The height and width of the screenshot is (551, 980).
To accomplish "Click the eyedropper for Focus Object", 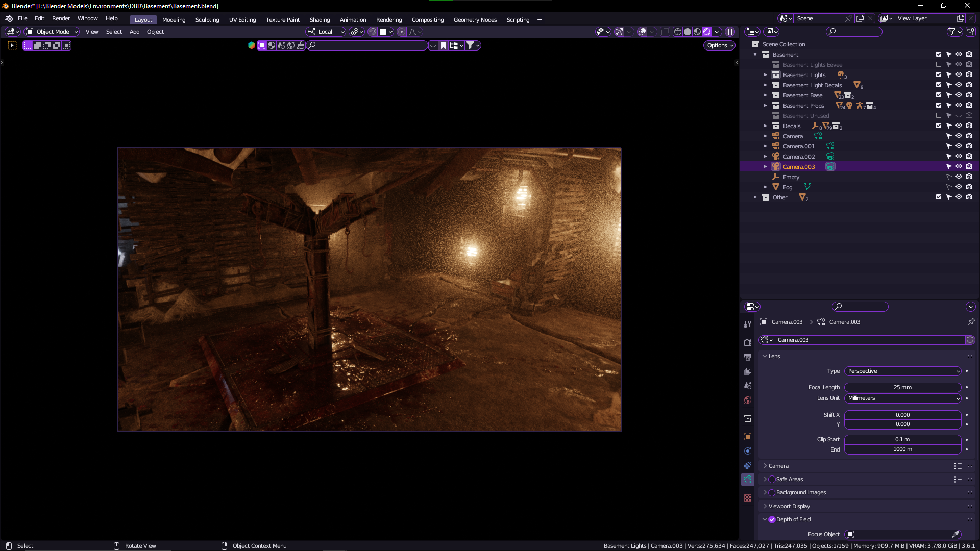I will tap(955, 534).
